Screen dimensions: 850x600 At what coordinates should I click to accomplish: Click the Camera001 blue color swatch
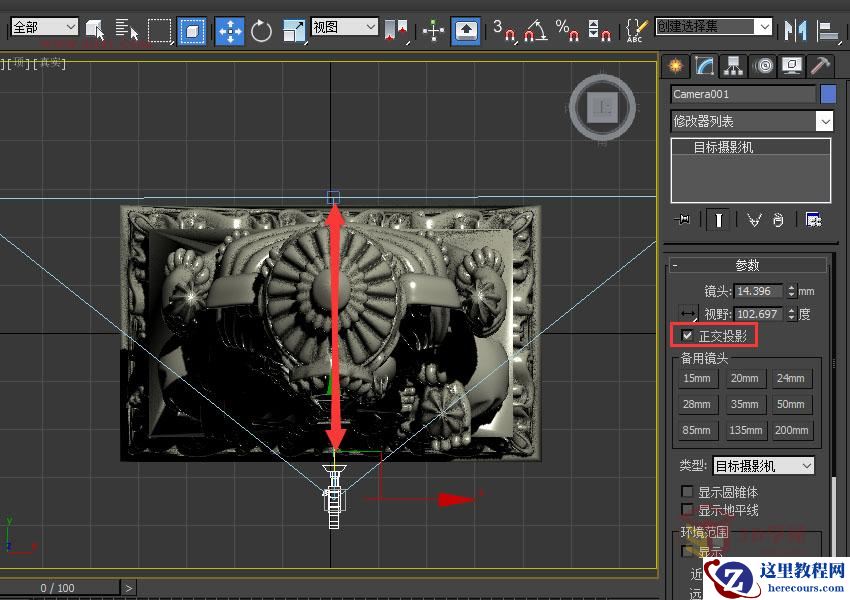tap(828, 94)
